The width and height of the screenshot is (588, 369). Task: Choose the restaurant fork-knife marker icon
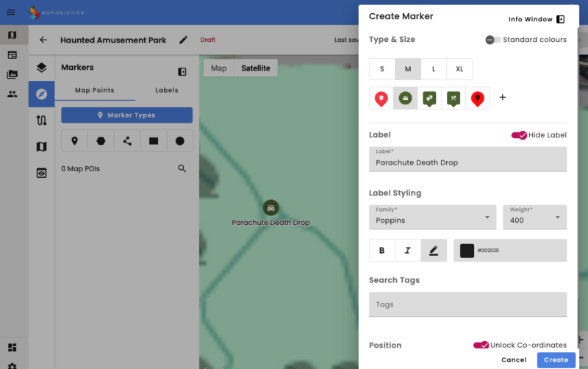[x=453, y=98]
